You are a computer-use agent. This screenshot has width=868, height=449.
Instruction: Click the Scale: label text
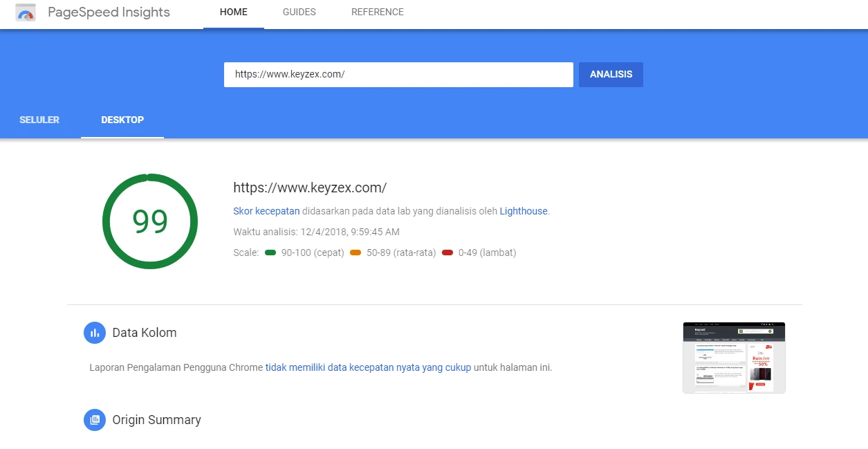pyautogui.click(x=246, y=253)
